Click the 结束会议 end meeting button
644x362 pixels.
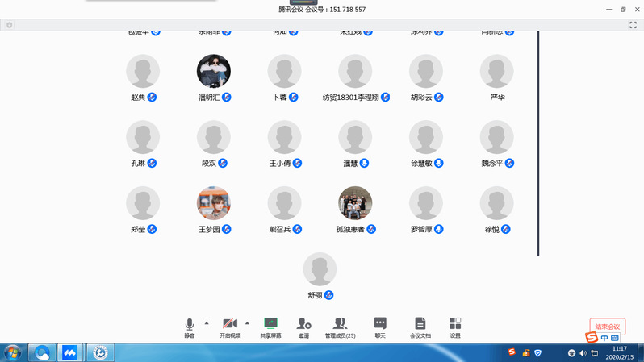click(608, 326)
